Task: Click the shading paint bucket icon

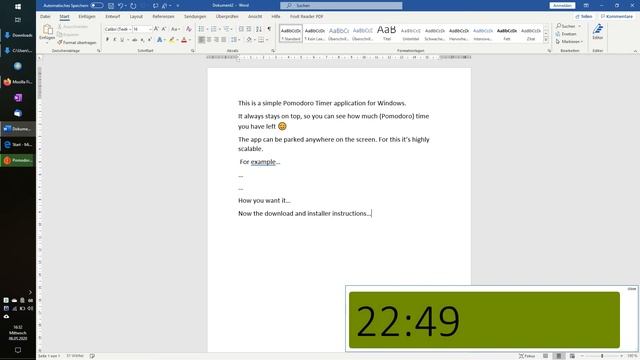Action: 249,40
